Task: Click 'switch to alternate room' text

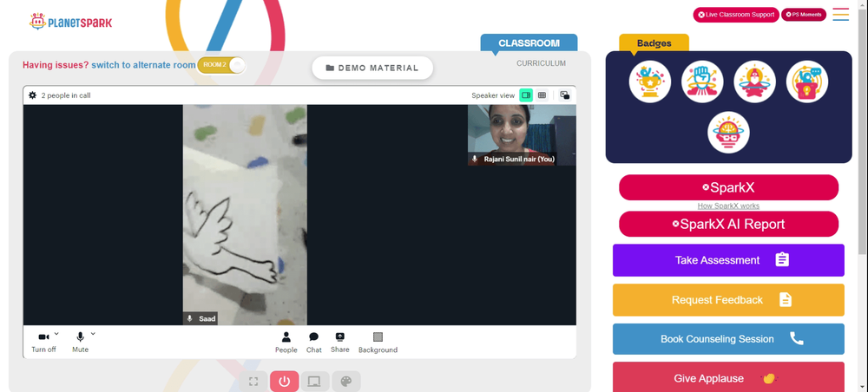Action: 143,65
